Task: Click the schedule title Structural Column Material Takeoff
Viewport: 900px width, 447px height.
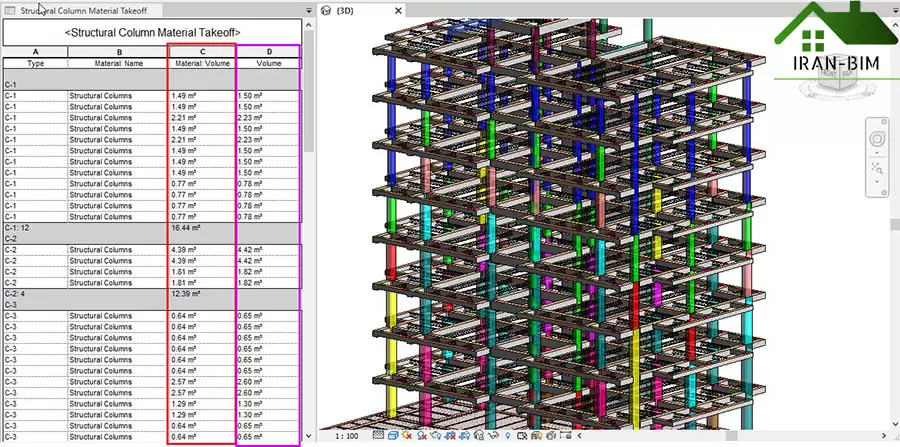Action: coord(152,33)
